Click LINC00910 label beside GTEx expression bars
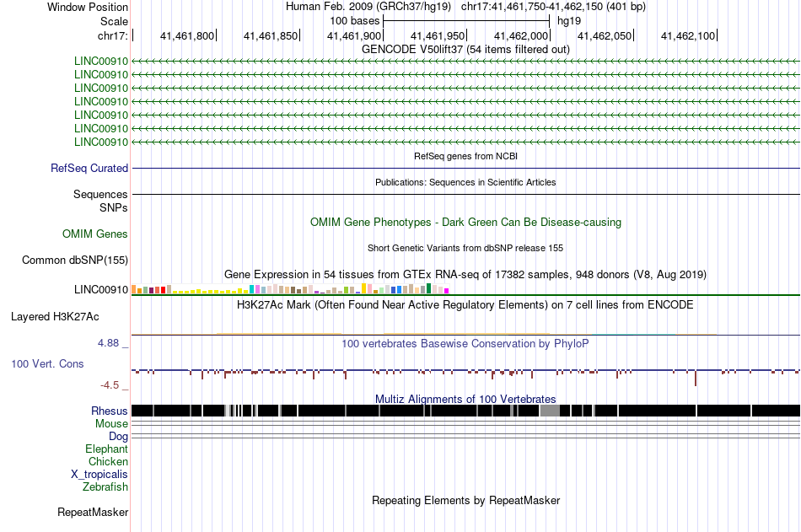The width and height of the screenshot is (801, 532). [x=101, y=290]
